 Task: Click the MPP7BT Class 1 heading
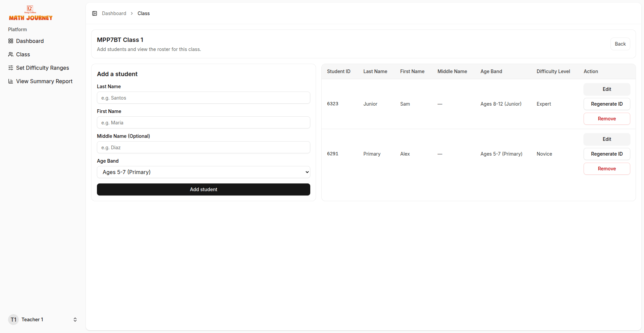pos(120,40)
